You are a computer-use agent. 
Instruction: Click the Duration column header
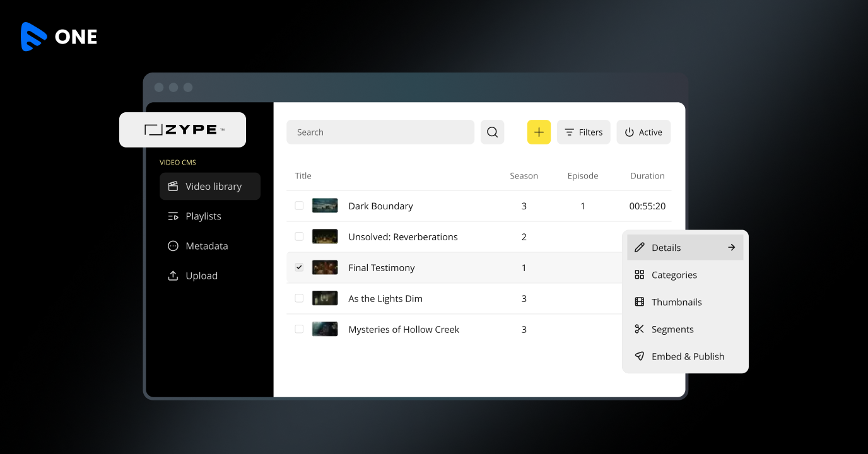(647, 176)
